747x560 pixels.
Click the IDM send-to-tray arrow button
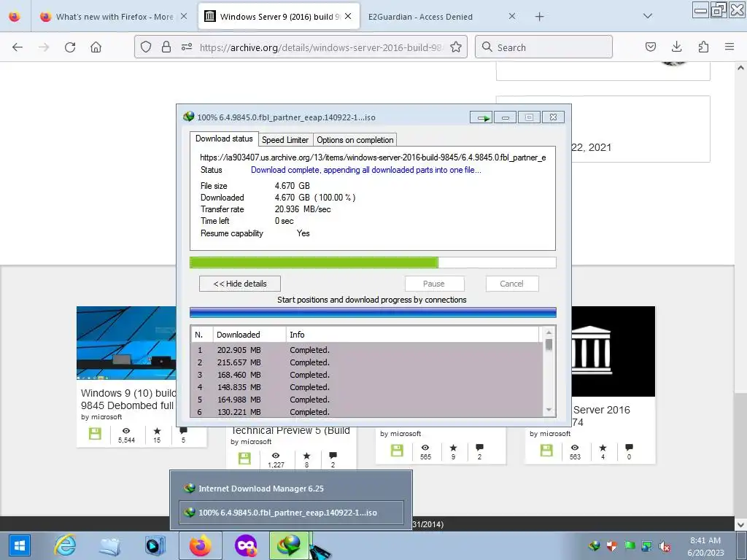click(x=481, y=117)
